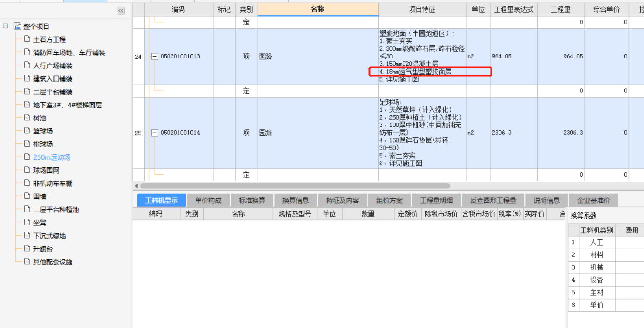This screenshot has width=644, height=328.
Task: Select row number 25
Action: point(138,133)
